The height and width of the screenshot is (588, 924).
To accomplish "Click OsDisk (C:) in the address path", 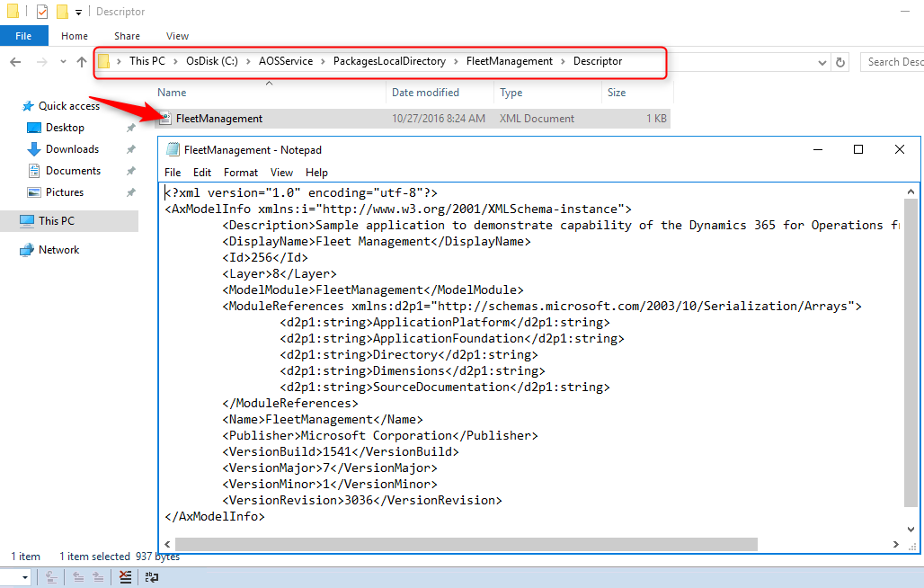I will [212, 61].
